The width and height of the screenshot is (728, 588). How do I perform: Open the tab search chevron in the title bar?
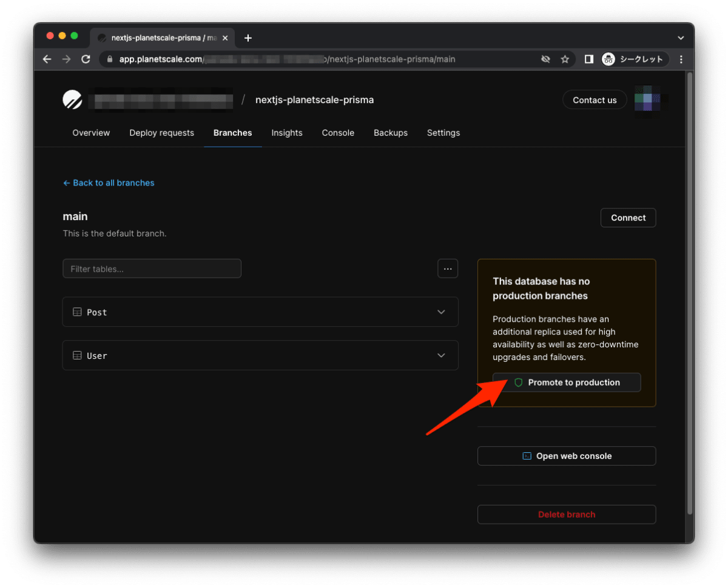(681, 38)
